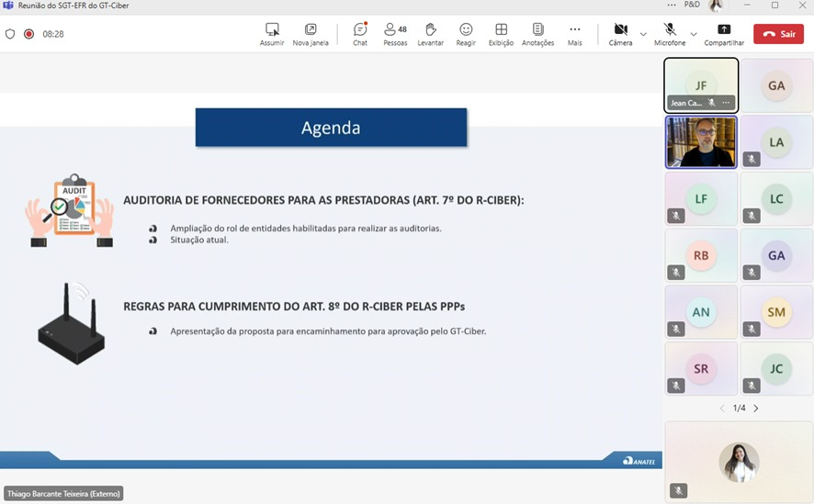Click 'Situação atual.' bullet text
This screenshot has height=504, width=814.
pyautogui.click(x=199, y=240)
